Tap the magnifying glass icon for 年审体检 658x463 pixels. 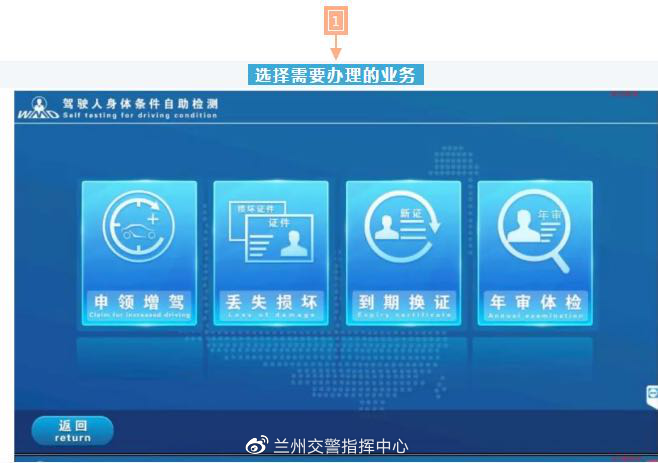coord(535,233)
